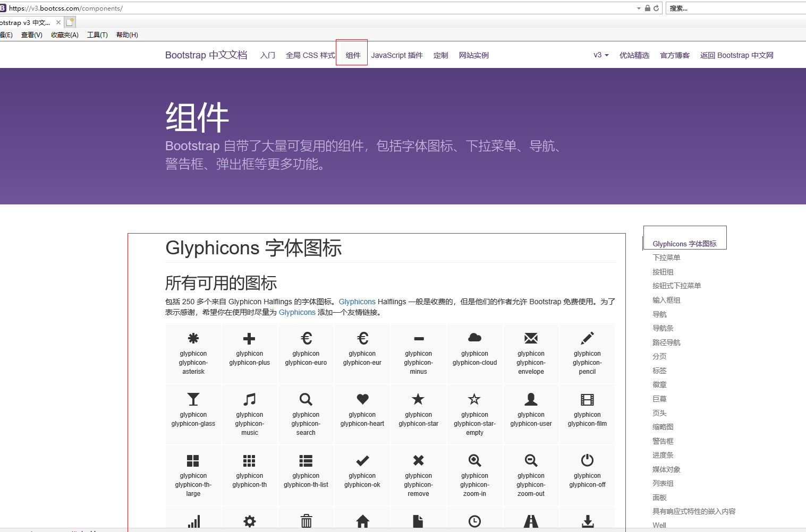Viewport: 806px width, 532px height.
Task: Select the glyphicon-music note icon
Action: 249,399
